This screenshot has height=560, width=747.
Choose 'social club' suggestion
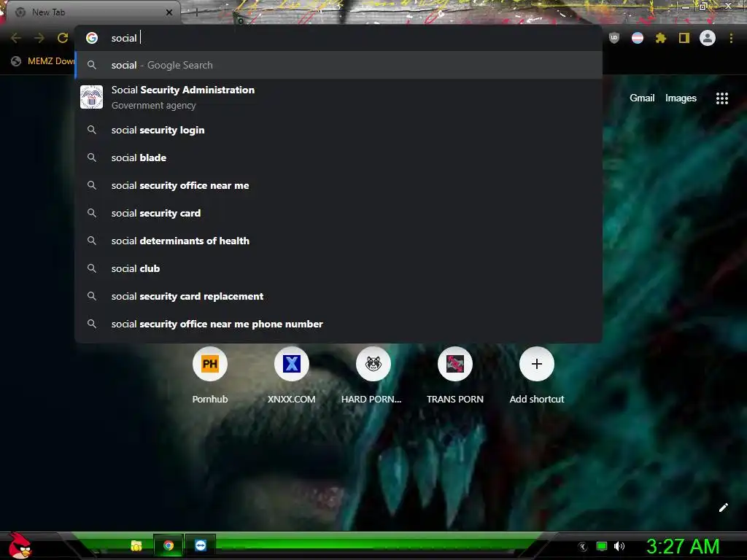coord(338,268)
